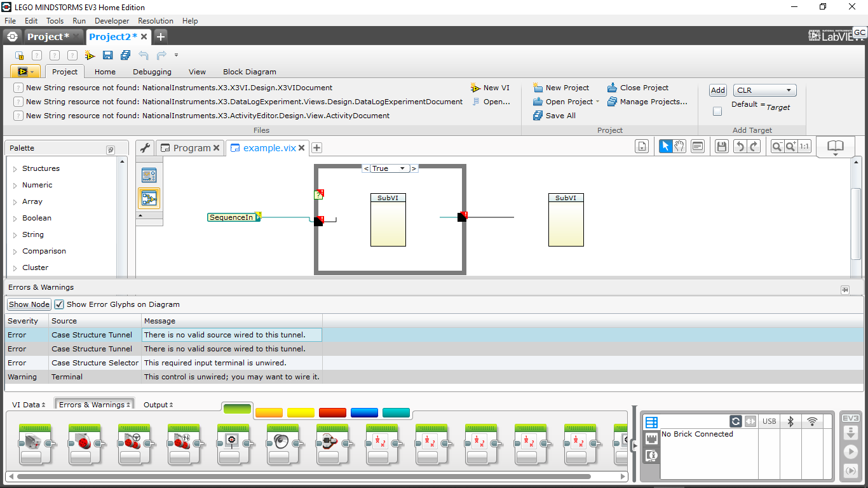Click the Sound block in palette
868x488 pixels.
point(283,445)
